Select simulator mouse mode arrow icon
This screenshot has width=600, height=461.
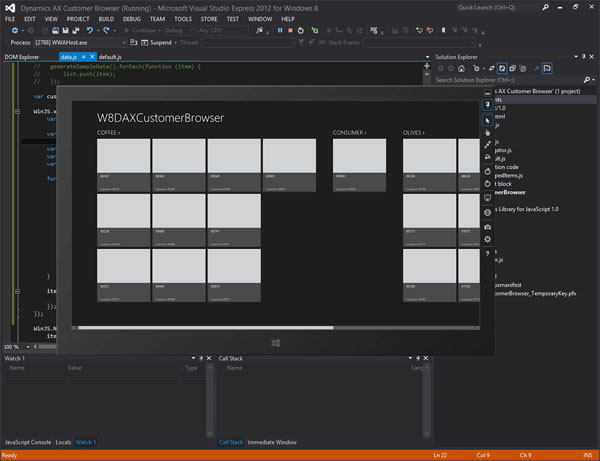coord(488,121)
